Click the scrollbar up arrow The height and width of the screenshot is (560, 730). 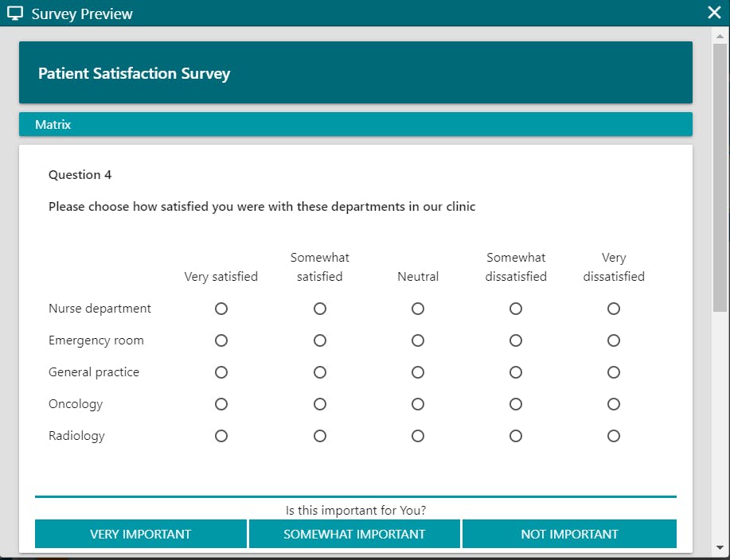[720, 36]
